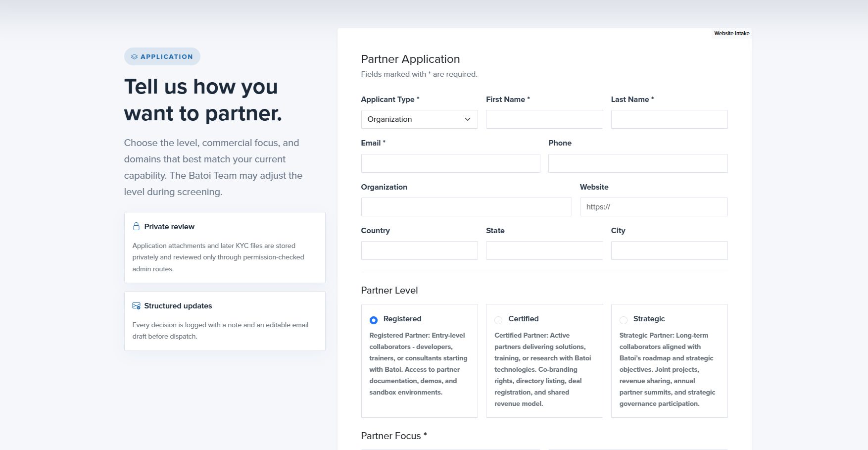Click the Certified Partner description card
This screenshot has height=450, width=868.
coord(544,361)
